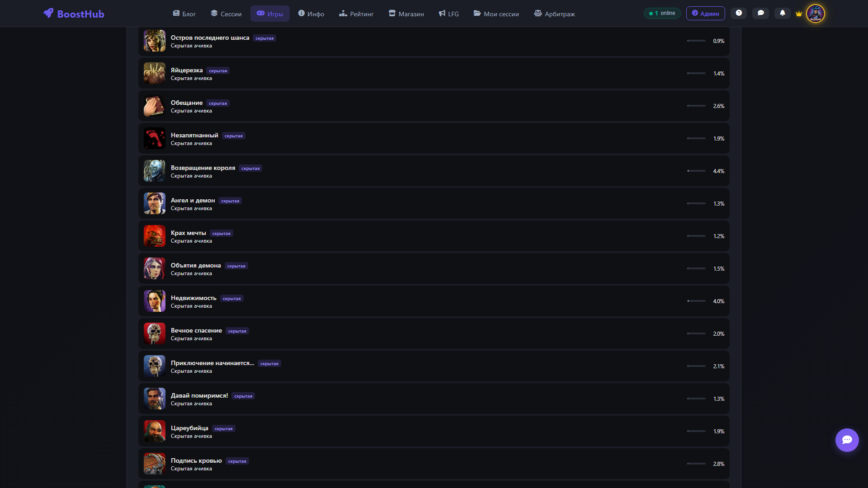The height and width of the screenshot is (488, 868).
Task: Navigate to Магазин
Action: 406,14
